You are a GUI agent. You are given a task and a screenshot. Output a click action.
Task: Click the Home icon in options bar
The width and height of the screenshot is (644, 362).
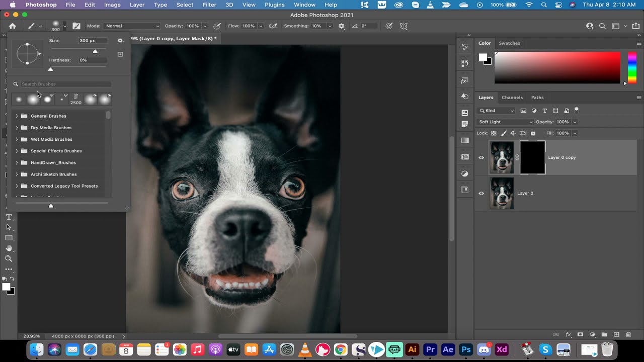[x=13, y=26]
